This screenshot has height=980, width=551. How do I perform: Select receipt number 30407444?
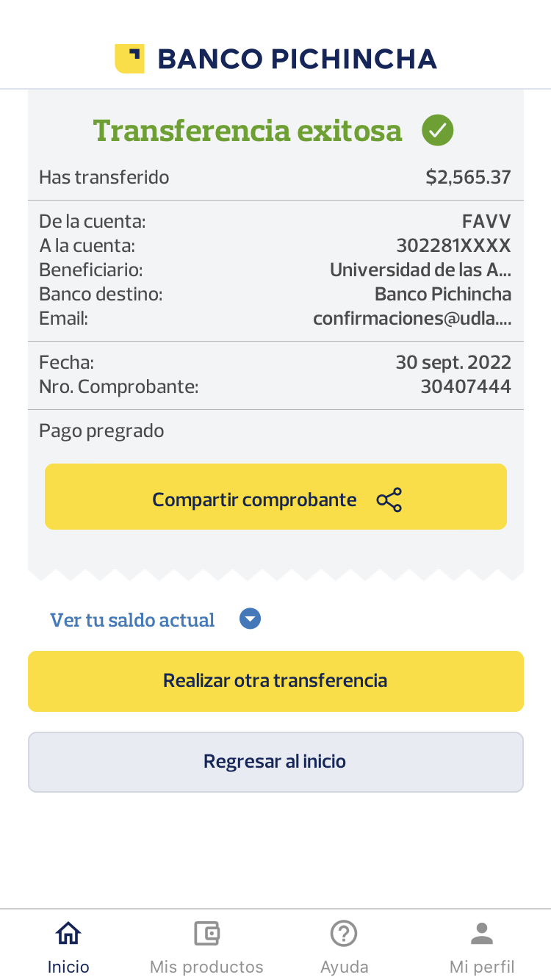tap(466, 386)
